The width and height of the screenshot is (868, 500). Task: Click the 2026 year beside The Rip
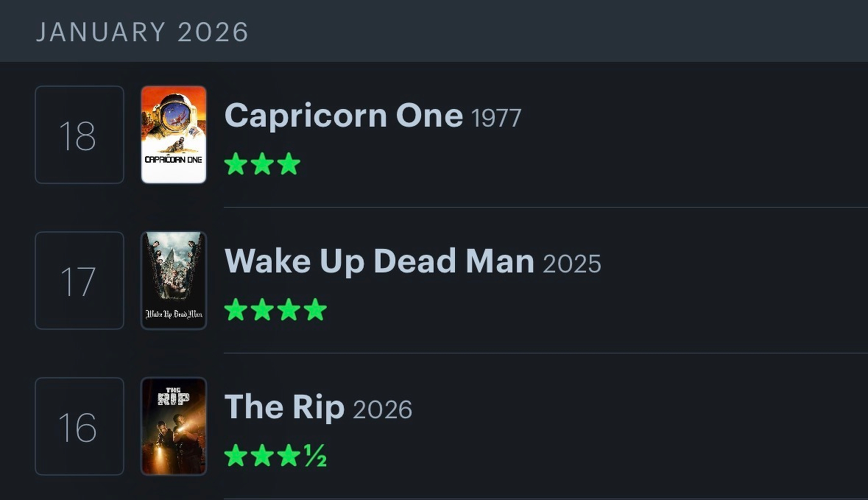(383, 409)
